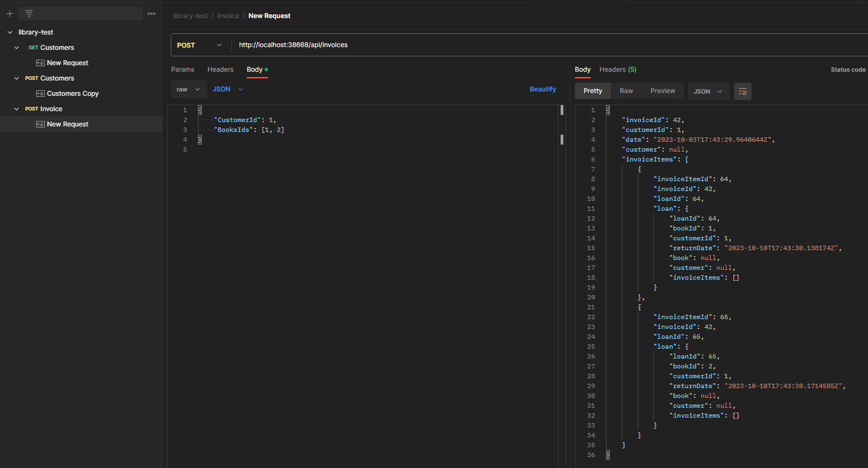The height and width of the screenshot is (468, 868).
Task: Click the "invoiceId": 42 line on response line 2
Action: 653,120
